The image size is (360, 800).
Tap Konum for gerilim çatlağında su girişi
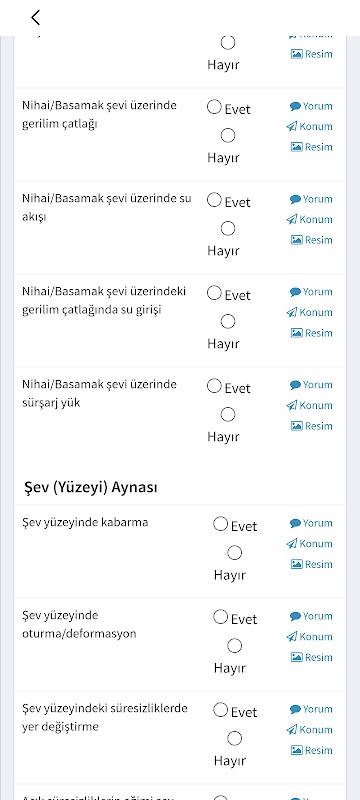click(310, 312)
